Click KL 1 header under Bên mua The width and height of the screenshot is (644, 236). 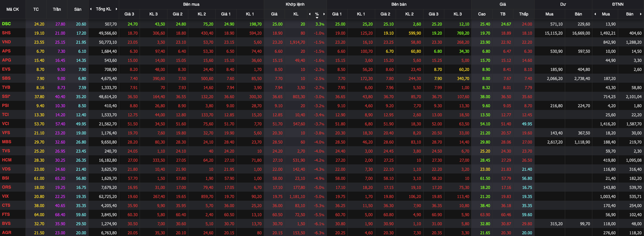pyautogui.click(x=250, y=14)
